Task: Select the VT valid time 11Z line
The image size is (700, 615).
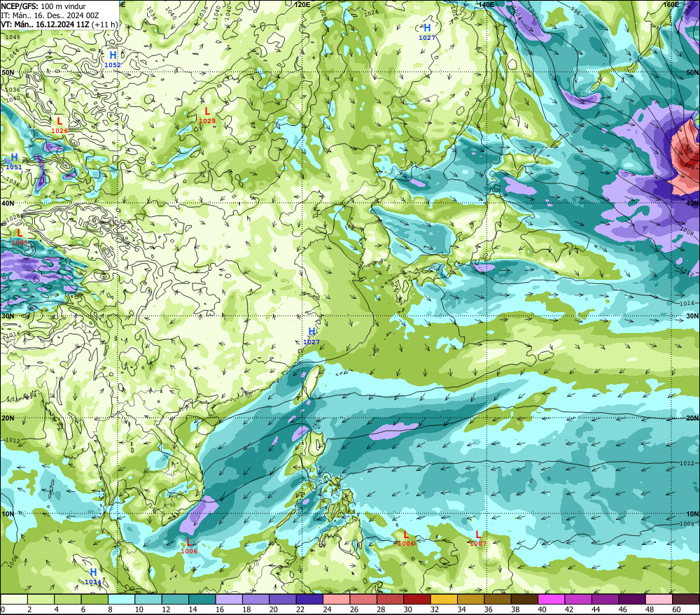Action: click(59, 24)
